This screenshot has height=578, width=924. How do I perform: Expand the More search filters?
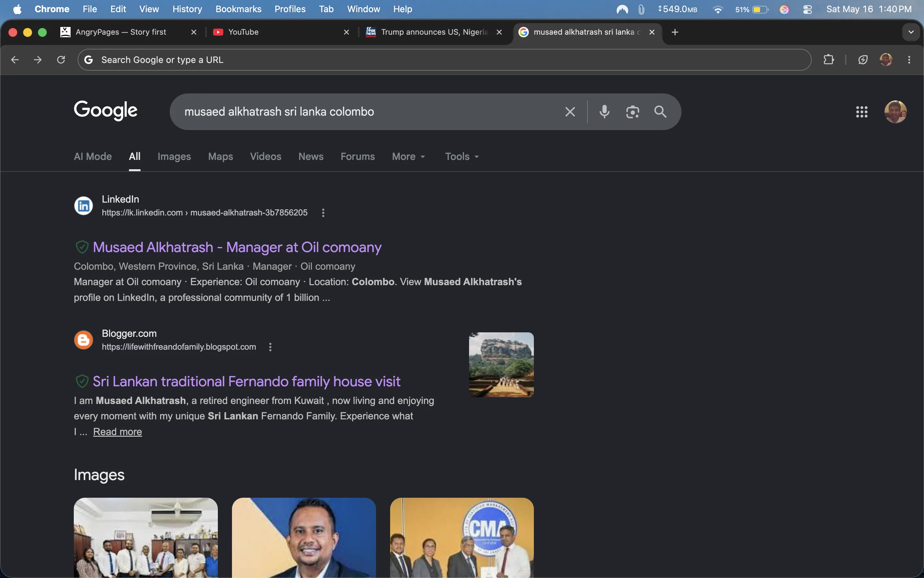[408, 157]
